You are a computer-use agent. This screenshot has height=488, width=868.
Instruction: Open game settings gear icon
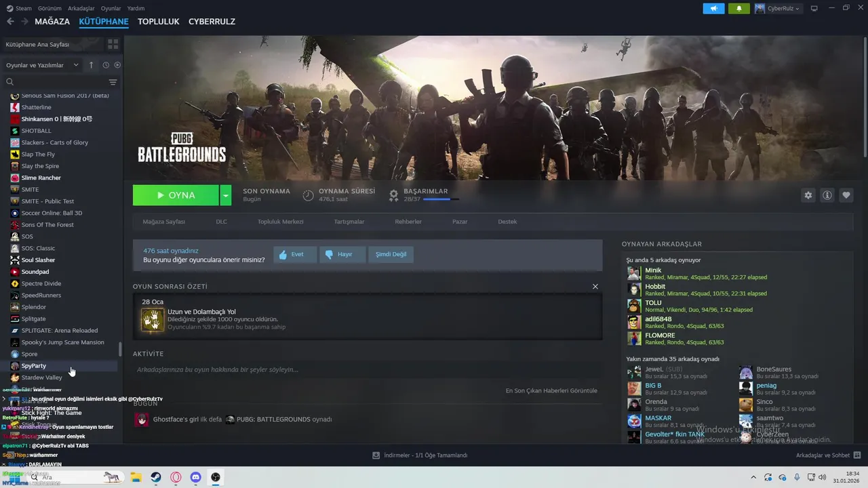point(808,195)
